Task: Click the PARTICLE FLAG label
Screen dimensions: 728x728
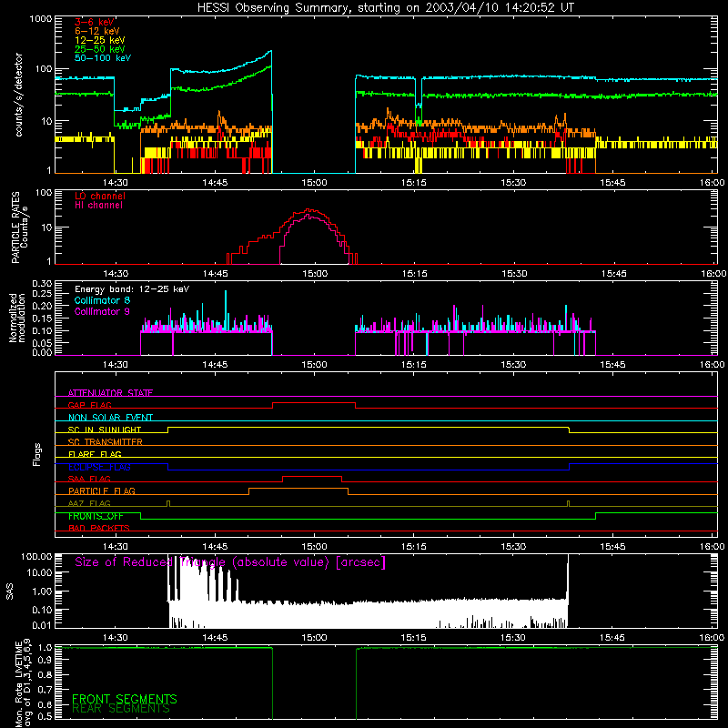Action: pos(102,490)
